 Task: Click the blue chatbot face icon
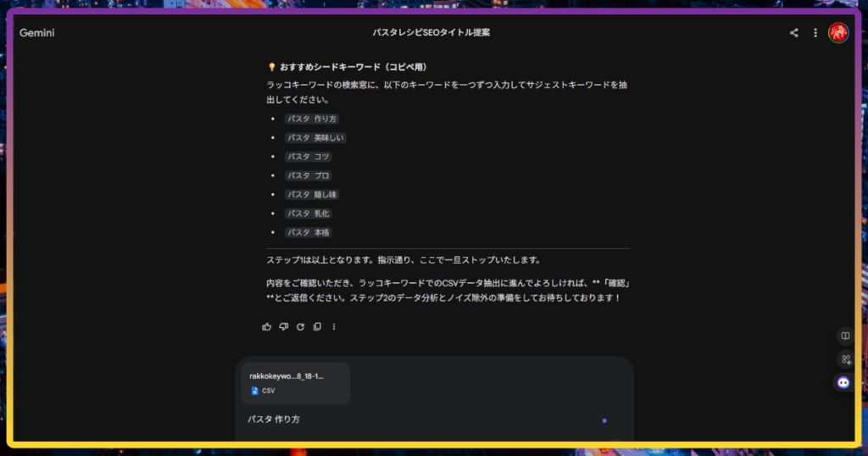point(843,383)
